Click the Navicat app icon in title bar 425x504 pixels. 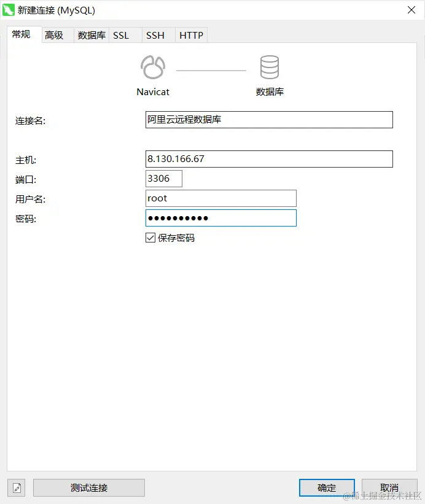tap(9, 10)
